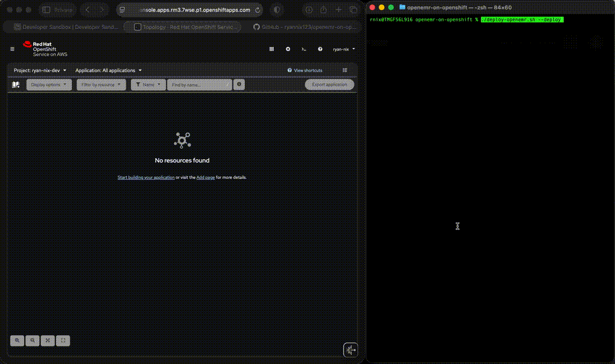Expand the Application All applications dropdown

[x=108, y=70]
